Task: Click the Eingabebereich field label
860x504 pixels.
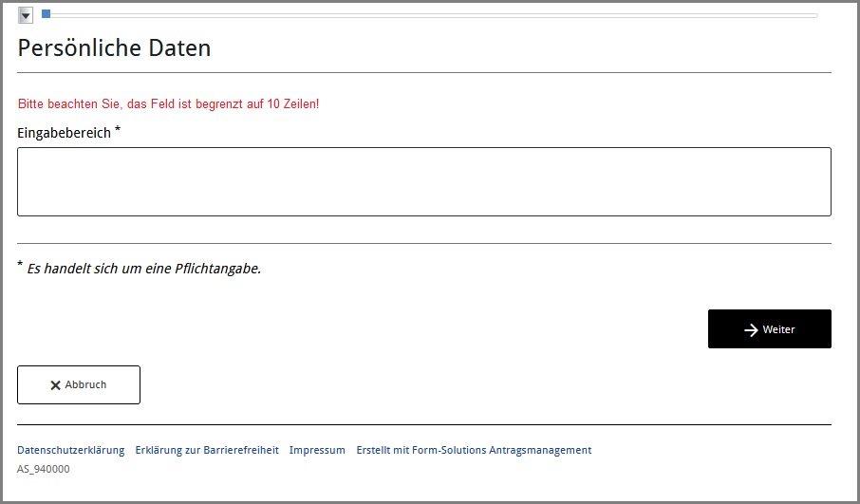Action: pos(64,133)
